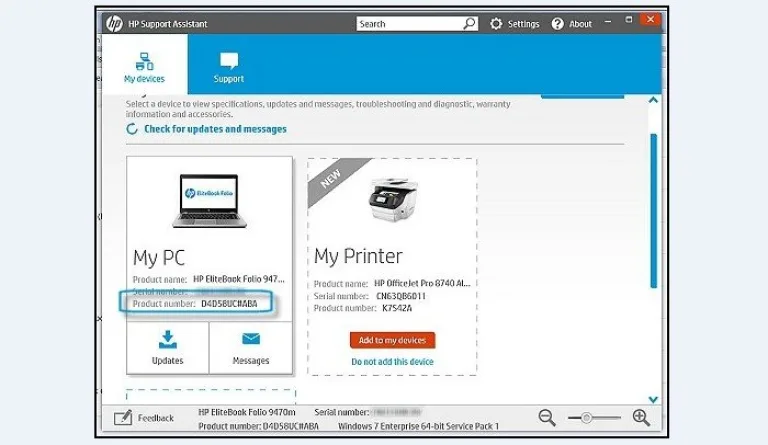
Task: Click Product number: D4D58UC#ABA in status bar
Action: (259, 426)
